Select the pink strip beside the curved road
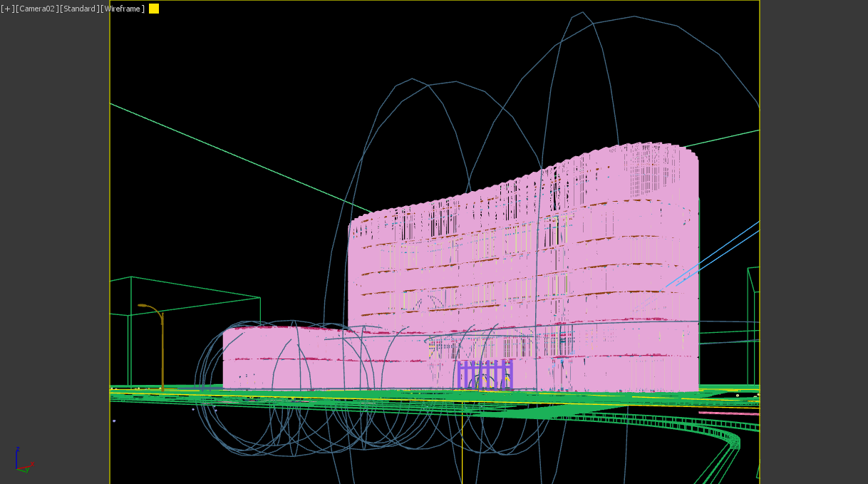868x484 pixels. pyautogui.click(x=727, y=413)
